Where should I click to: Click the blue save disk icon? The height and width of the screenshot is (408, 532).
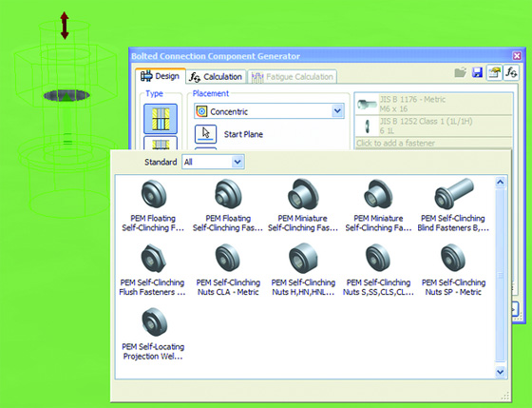tap(477, 72)
